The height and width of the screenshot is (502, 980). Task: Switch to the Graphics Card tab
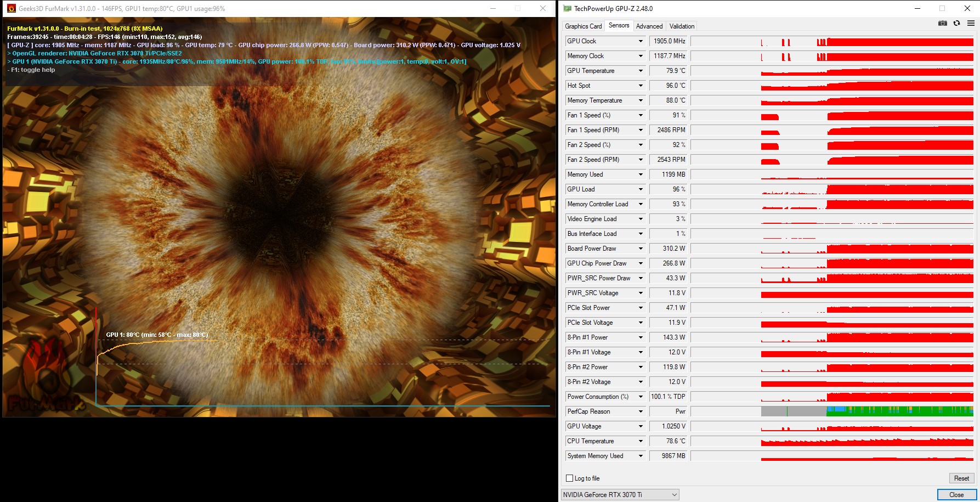tap(584, 26)
